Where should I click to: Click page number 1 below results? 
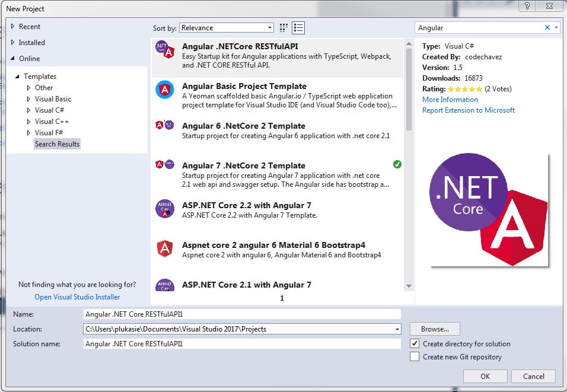pos(282,298)
